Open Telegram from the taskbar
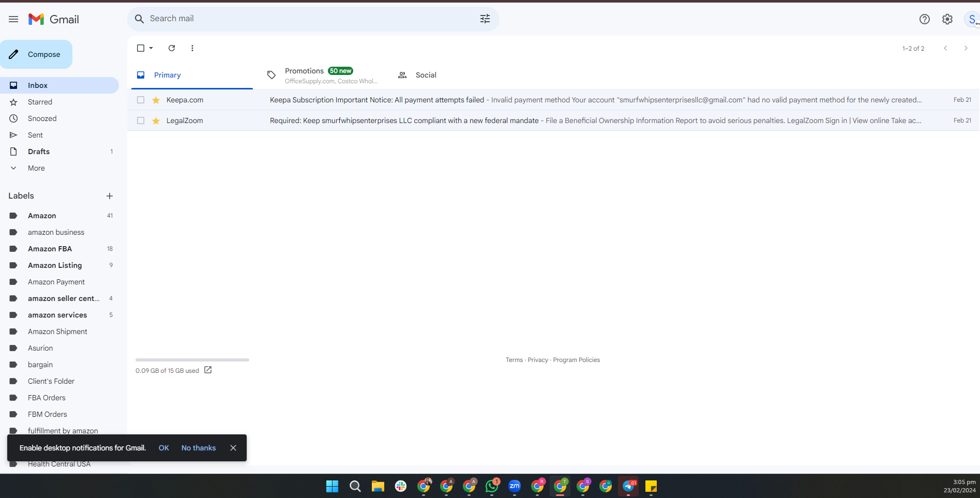 pos(628,486)
